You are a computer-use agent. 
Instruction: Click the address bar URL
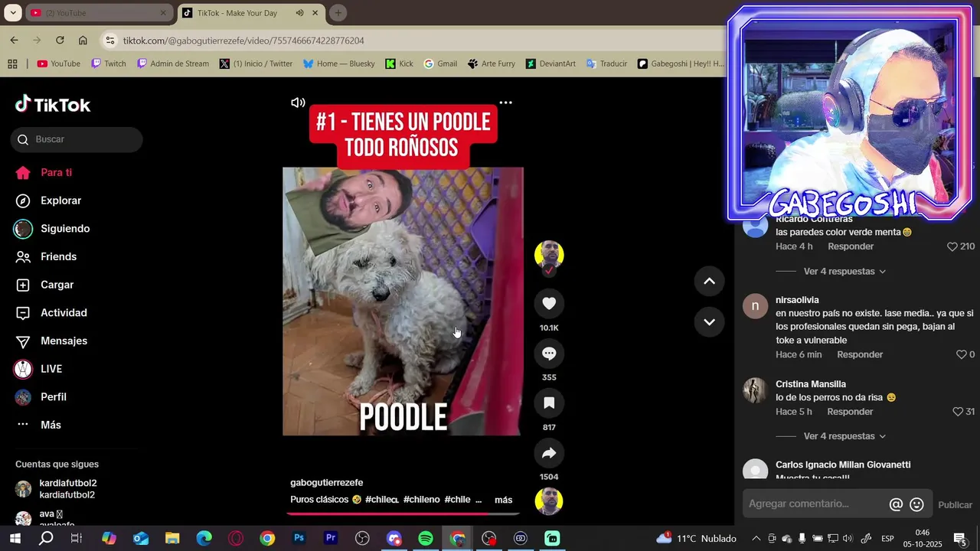[243, 41]
